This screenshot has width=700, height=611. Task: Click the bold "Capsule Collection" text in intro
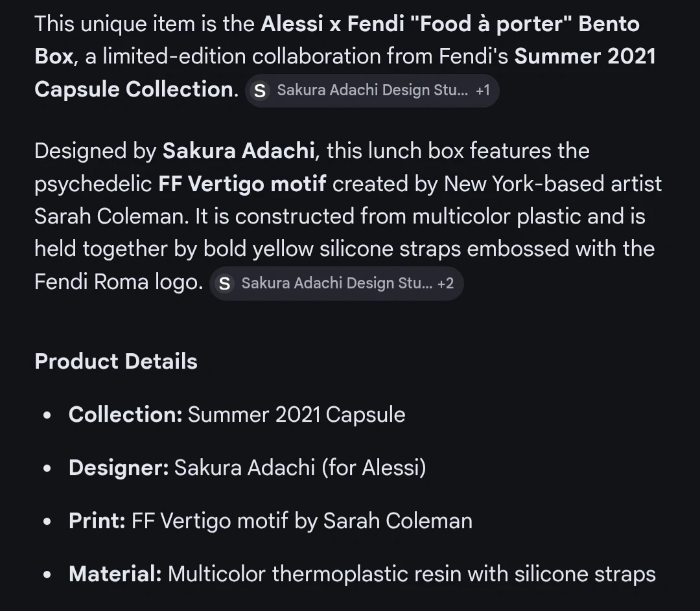pyautogui.click(x=134, y=89)
